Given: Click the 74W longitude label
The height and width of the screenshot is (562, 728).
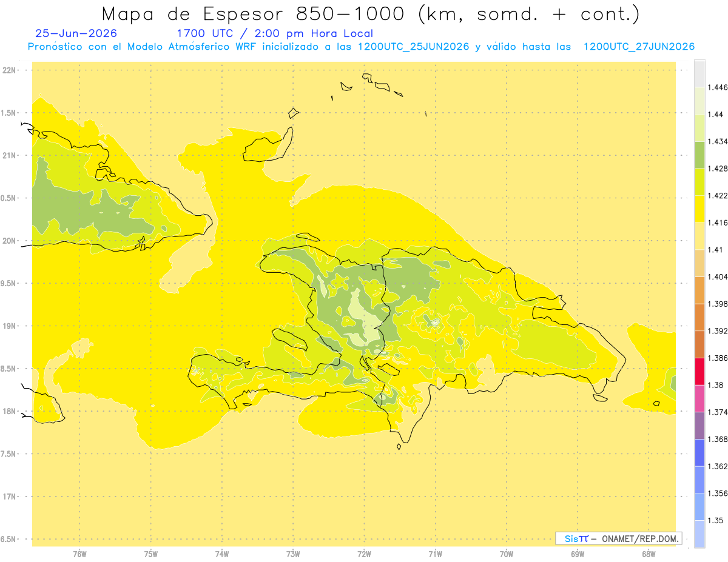Looking at the screenshot, I should 221,554.
